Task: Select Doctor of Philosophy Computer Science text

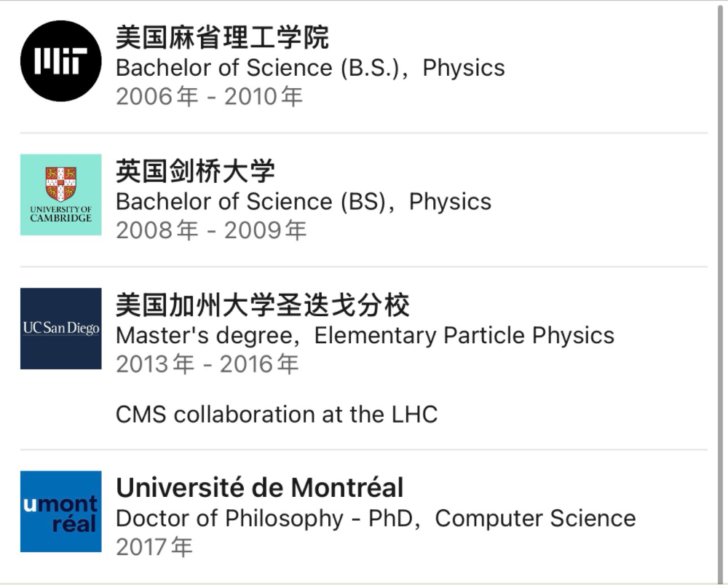Action: tap(375, 519)
